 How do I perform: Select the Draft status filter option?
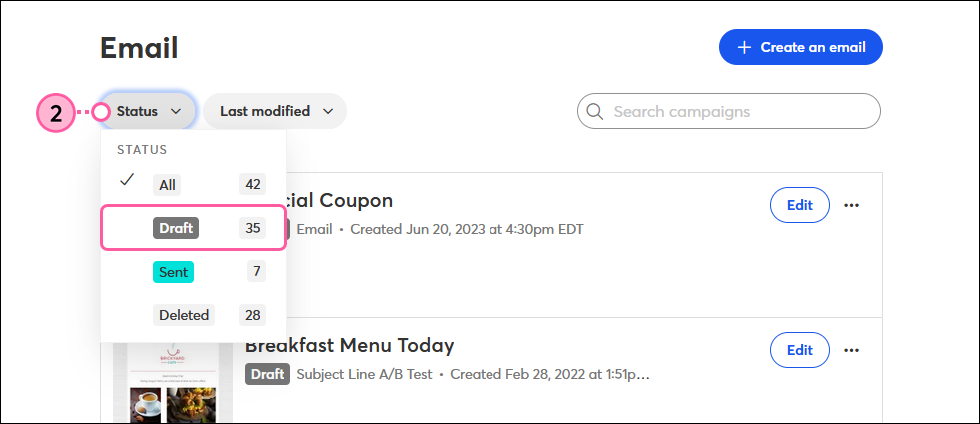194,228
